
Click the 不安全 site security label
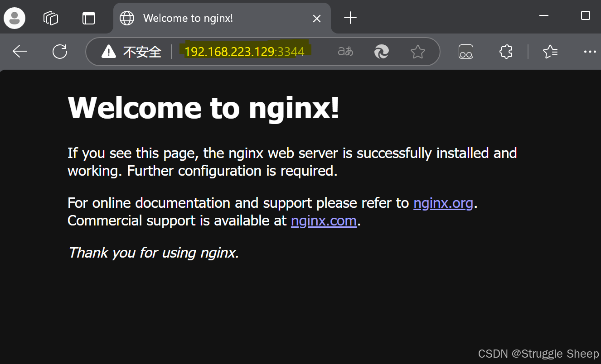[x=142, y=52]
